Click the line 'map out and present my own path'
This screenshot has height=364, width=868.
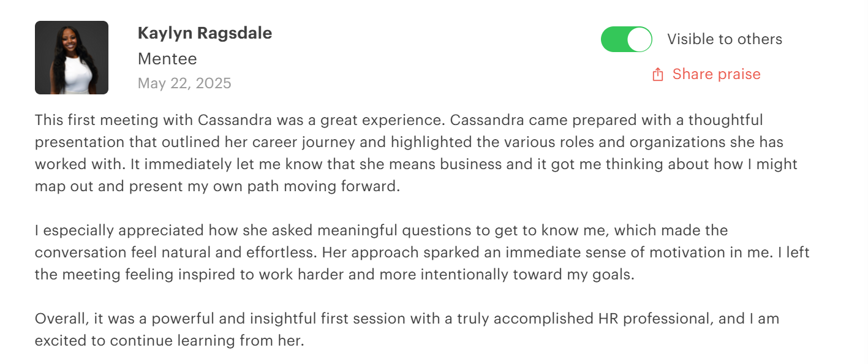(217, 186)
